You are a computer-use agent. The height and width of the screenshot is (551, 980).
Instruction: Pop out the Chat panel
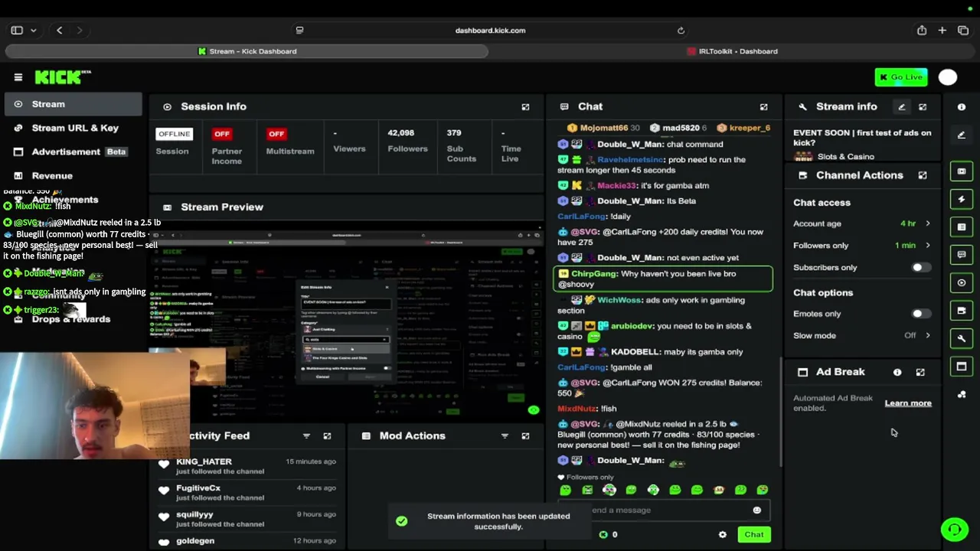point(763,107)
